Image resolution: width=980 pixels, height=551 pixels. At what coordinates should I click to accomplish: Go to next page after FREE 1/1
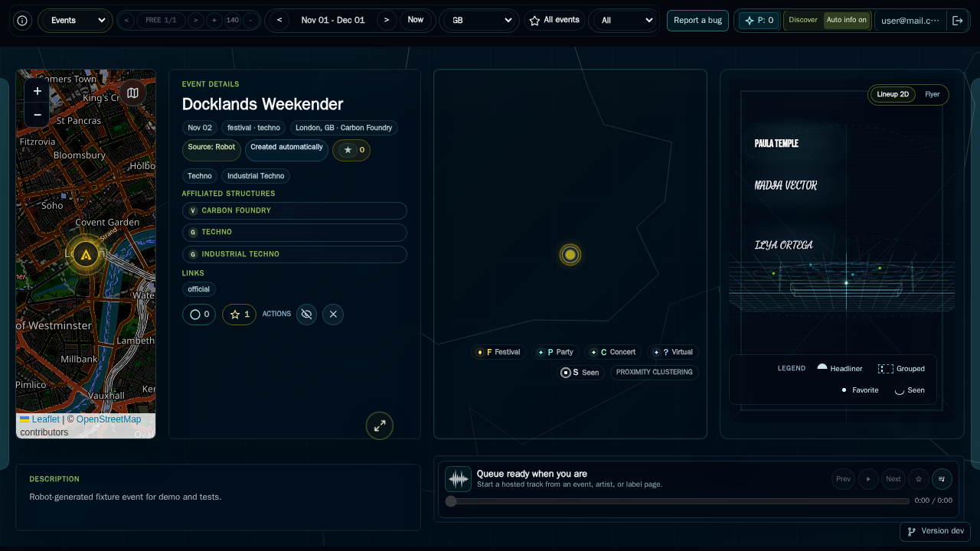point(196,21)
